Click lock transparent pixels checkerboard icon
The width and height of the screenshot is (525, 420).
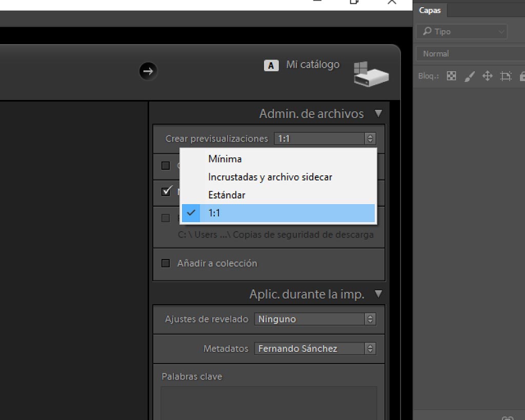coord(451,76)
